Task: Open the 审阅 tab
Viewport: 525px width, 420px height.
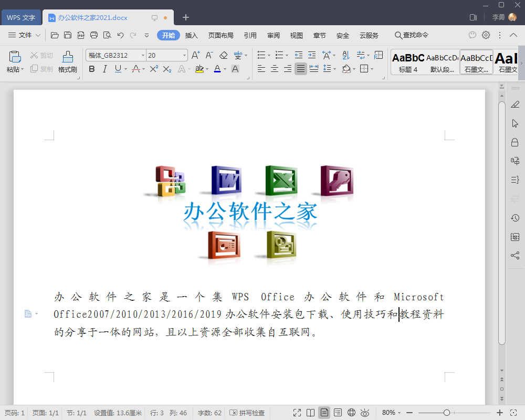Action: coord(274,35)
